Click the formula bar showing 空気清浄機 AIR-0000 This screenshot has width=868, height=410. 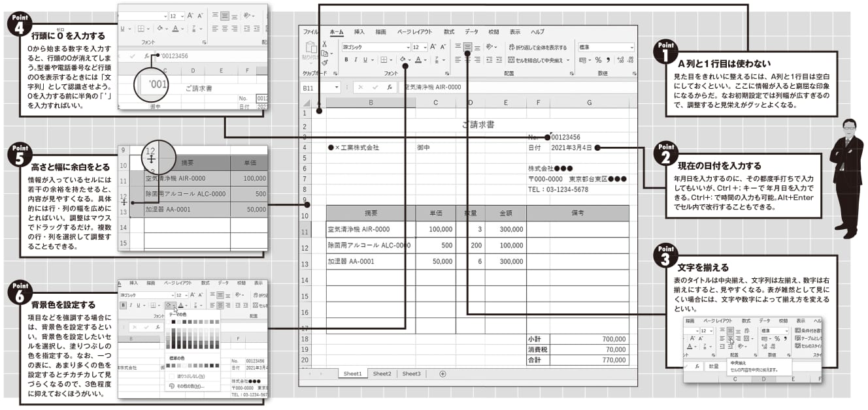tap(518, 87)
